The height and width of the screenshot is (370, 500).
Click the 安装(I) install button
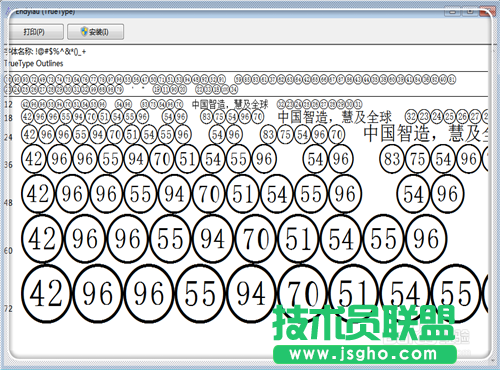(x=96, y=32)
